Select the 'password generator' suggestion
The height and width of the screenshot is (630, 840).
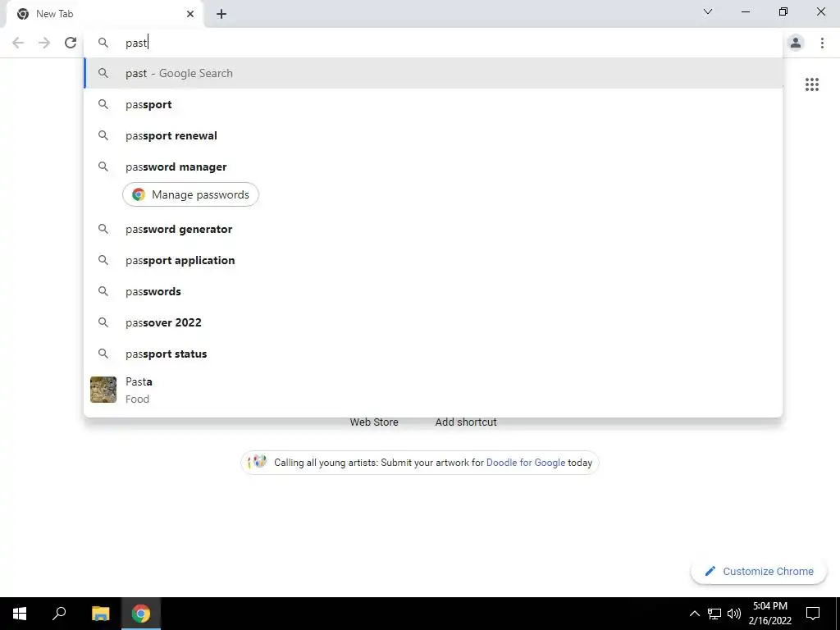(433, 230)
